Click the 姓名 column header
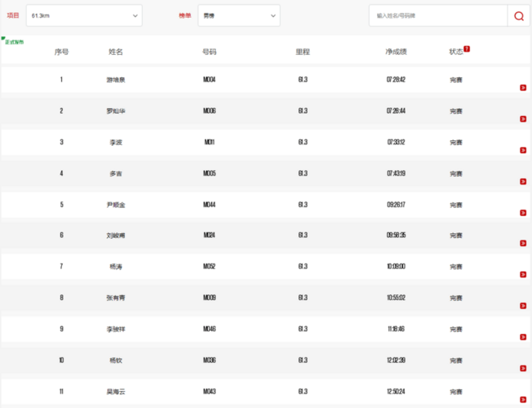Viewport: 532px width, 408px height. click(x=116, y=52)
